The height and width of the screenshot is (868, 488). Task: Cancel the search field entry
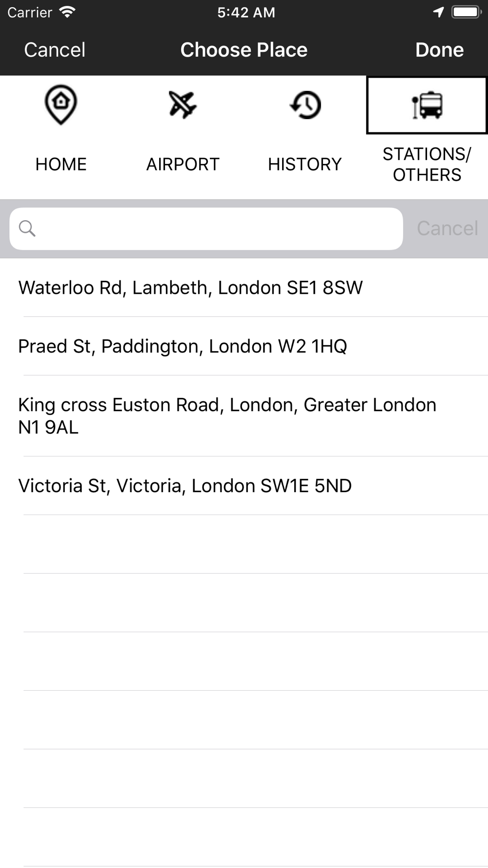tap(447, 228)
